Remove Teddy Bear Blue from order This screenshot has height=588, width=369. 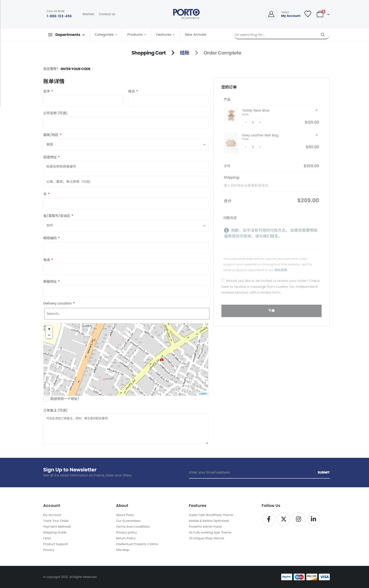[317, 110]
